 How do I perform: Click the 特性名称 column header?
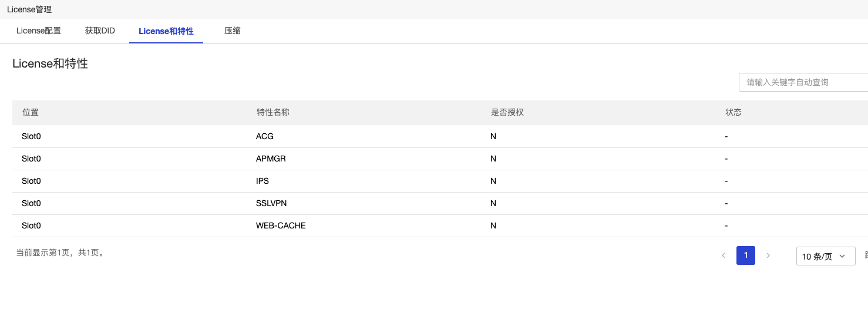pos(272,112)
